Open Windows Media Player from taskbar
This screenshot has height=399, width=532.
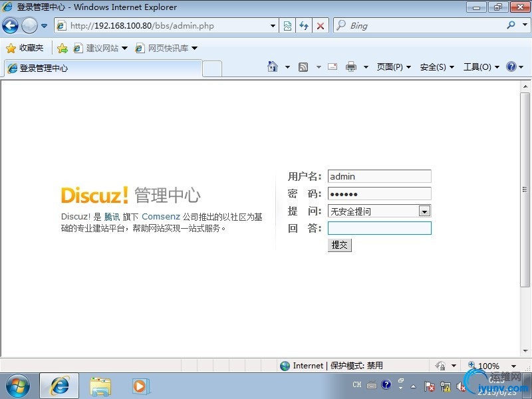click(x=141, y=386)
